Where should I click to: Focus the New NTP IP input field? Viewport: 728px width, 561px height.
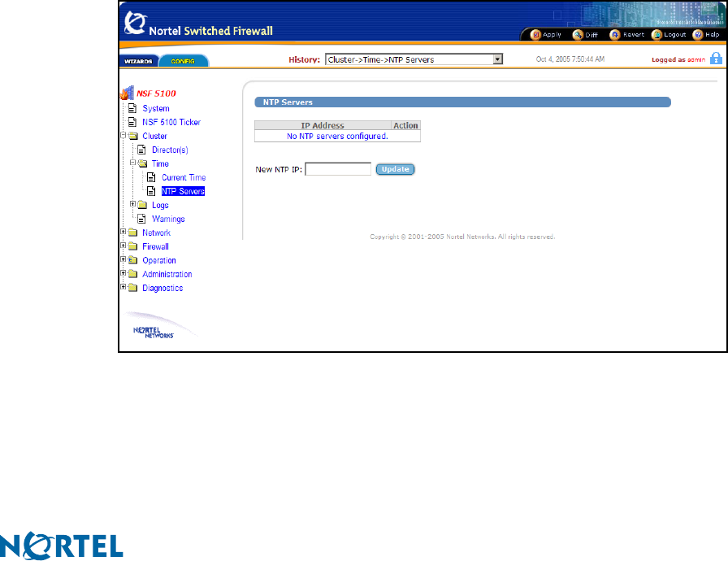tap(338, 169)
